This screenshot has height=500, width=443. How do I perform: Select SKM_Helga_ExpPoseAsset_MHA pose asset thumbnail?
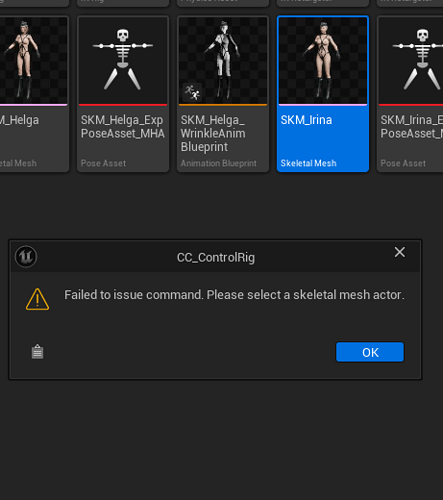pyautogui.click(x=123, y=61)
